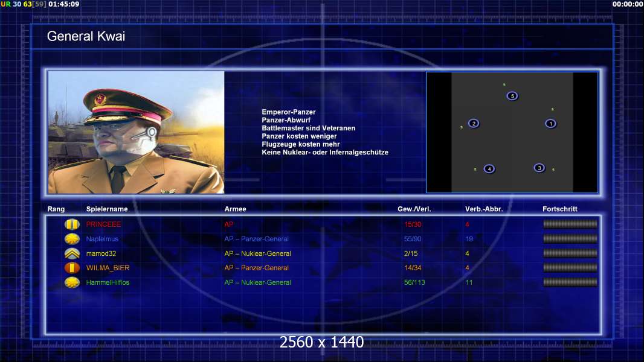Image resolution: width=644 pixels, height=362 pixels.
Task: Click HammelHilflos's loading progress bar
Action: click(x=570, y=282)
